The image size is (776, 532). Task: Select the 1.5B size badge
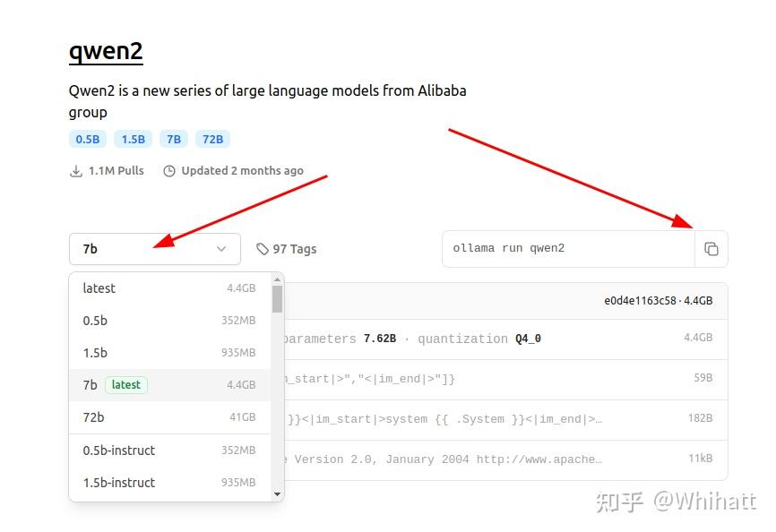point(133,139)
